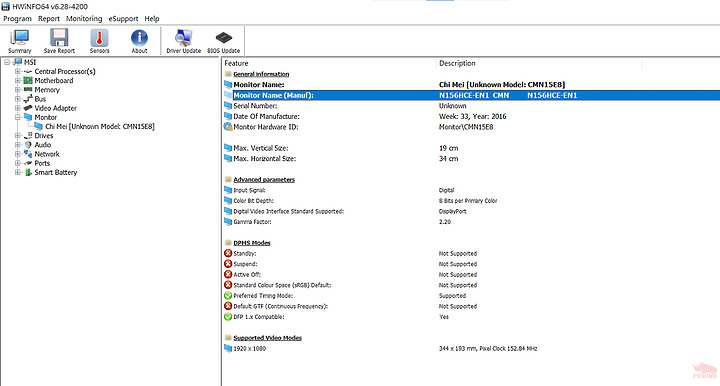Click red X icon beside Suspend
This screenshot has height=386, width=720.
pyautogui.click(x=228, y=264)
